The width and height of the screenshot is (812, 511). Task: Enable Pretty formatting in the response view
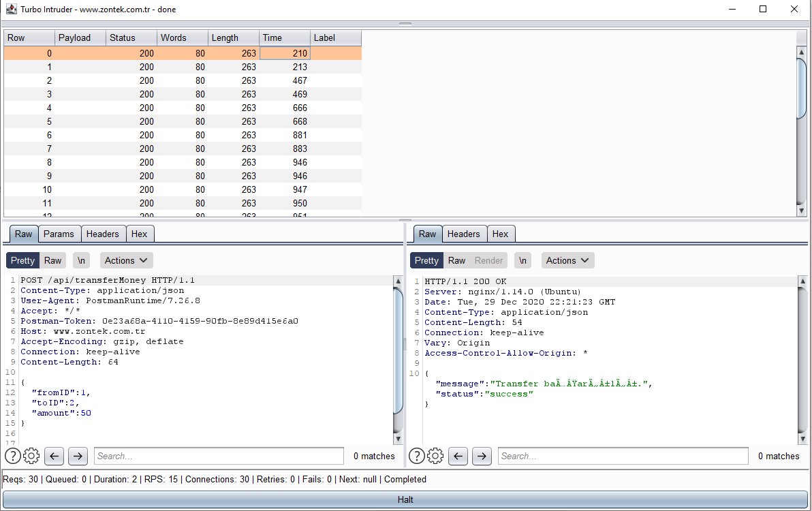(426, 260)
